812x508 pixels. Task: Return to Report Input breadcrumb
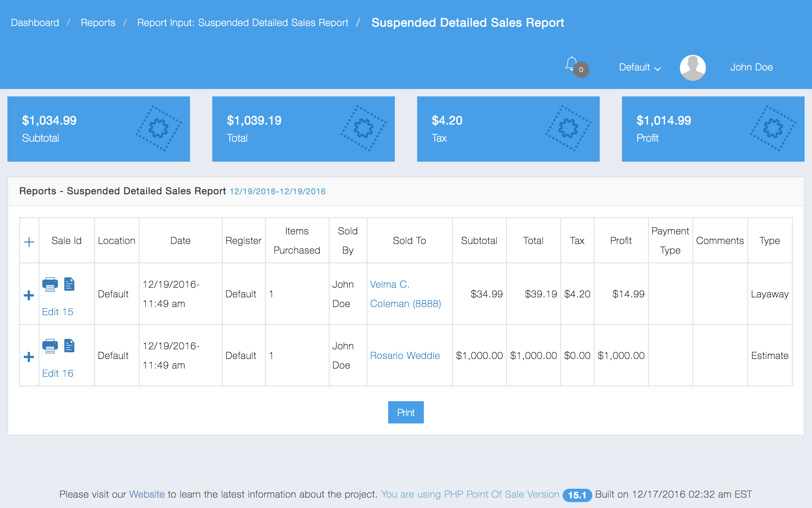[x=243, y=23]
